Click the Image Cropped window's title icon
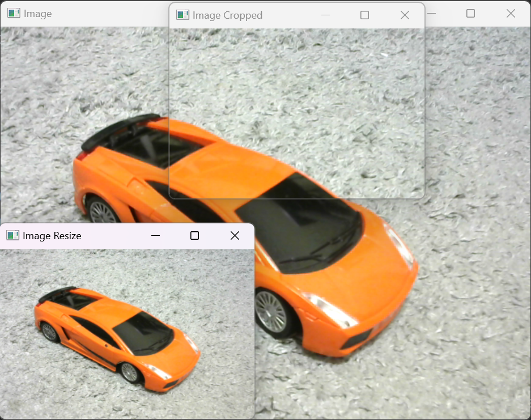This screenshot has height=420, width=531. tap(182, 15)
